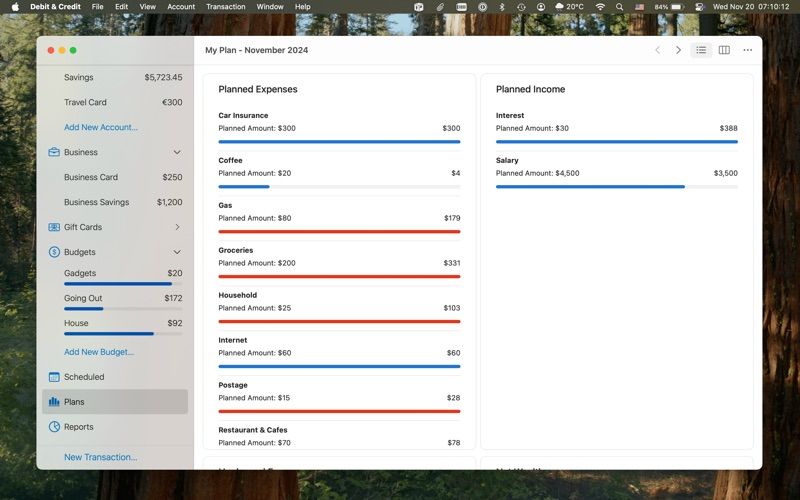This screenshot has width=800, height=500.
Task: Click the Coffee planned expense progress bar
Action: [x=339, y=187]
